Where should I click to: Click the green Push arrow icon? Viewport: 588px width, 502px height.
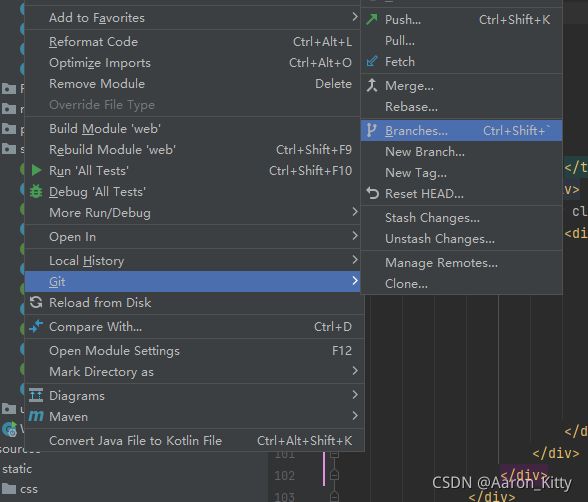tap(372, 19)
